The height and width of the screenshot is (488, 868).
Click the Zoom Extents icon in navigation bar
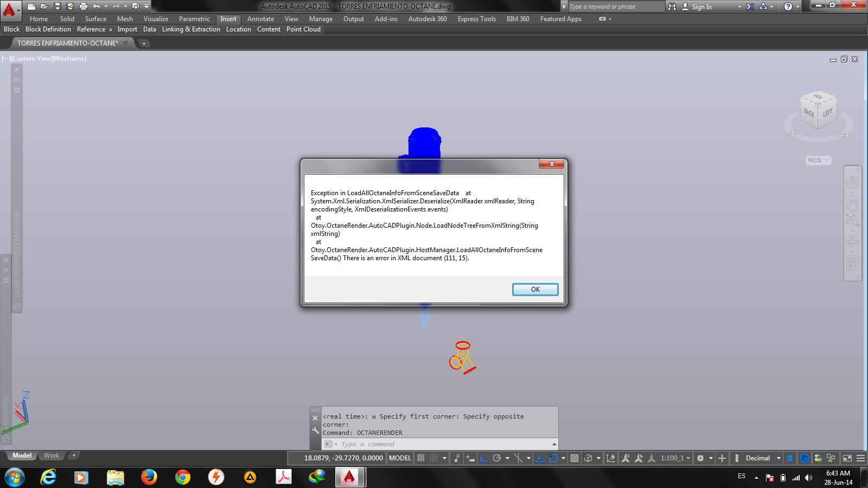tap(852, 221)
